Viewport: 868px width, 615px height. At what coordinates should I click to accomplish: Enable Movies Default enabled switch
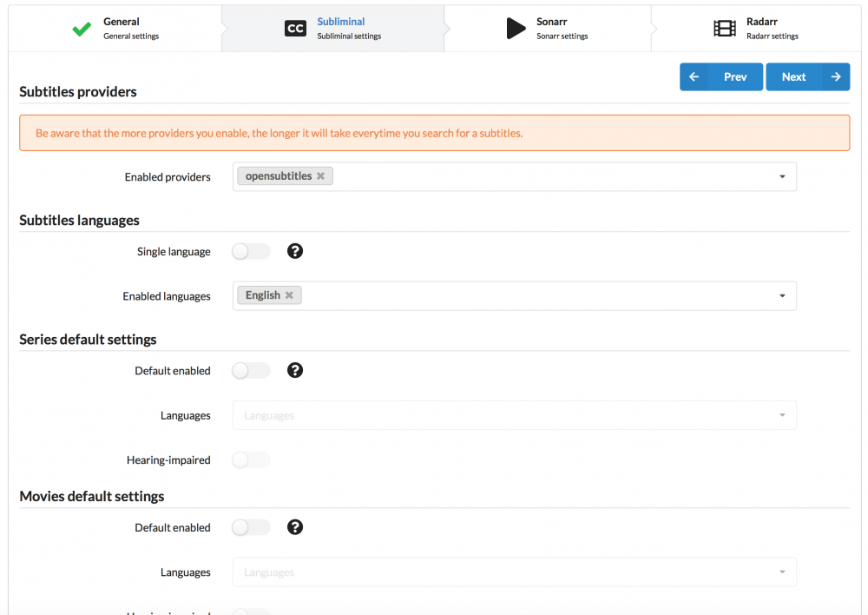tap(251, 527)
